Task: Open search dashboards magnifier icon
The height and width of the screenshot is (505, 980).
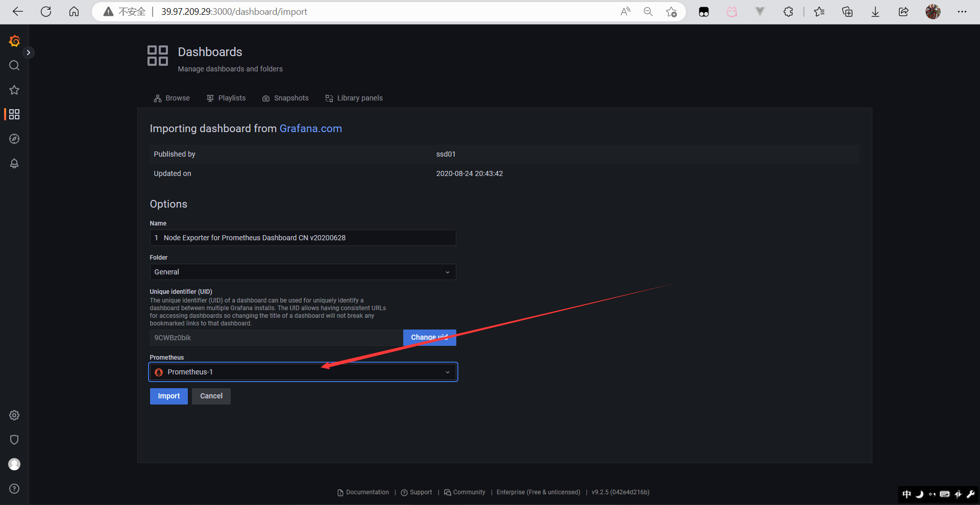Action: click(x=14, y=65)
